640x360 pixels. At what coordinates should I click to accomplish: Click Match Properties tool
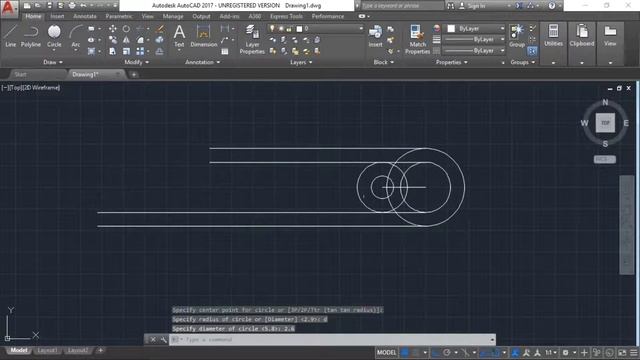(417, 39)
